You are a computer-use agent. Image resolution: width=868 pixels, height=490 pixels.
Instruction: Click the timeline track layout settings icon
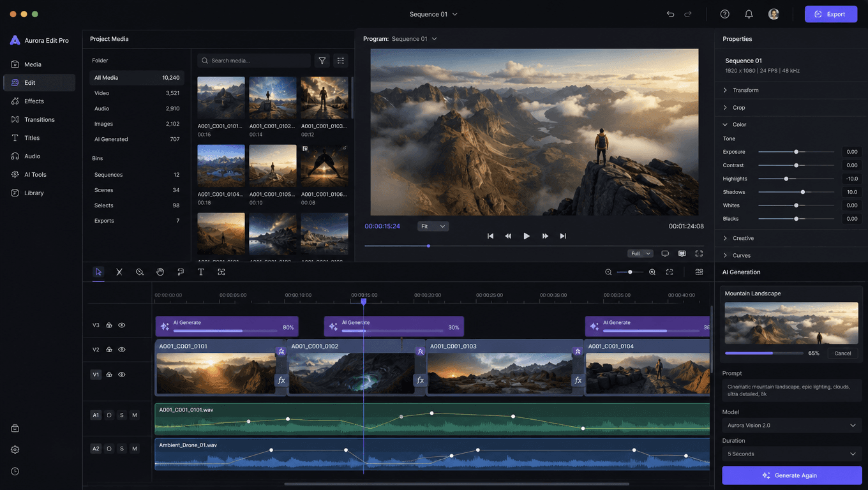click(700, 272)
